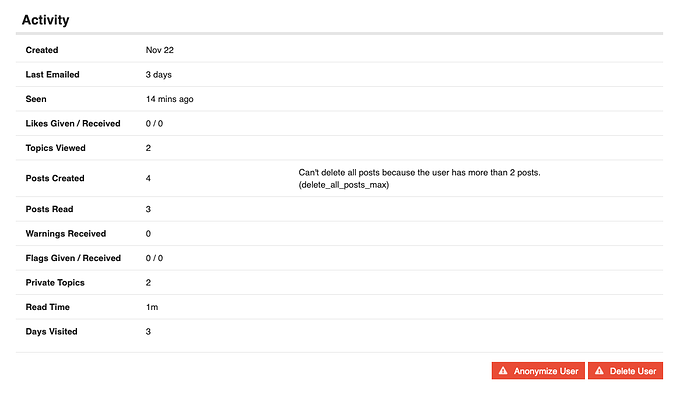Click the Topics Viewed value 2
This screenshot has width=690, height=405.
(x=148, y=148)
